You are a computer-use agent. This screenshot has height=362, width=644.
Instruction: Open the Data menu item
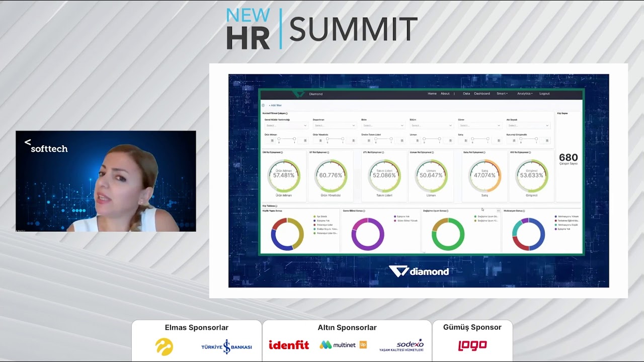pyautogui.click(x=466, y=94)
